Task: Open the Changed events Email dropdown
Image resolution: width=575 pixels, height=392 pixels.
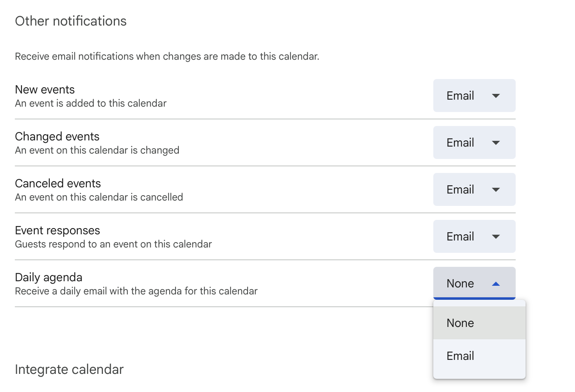Action: pos(474,142)
